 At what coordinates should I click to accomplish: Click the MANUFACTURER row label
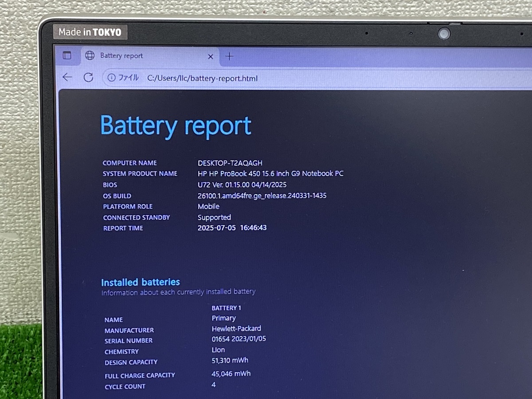pyautogui.click(x=129, y=330)
